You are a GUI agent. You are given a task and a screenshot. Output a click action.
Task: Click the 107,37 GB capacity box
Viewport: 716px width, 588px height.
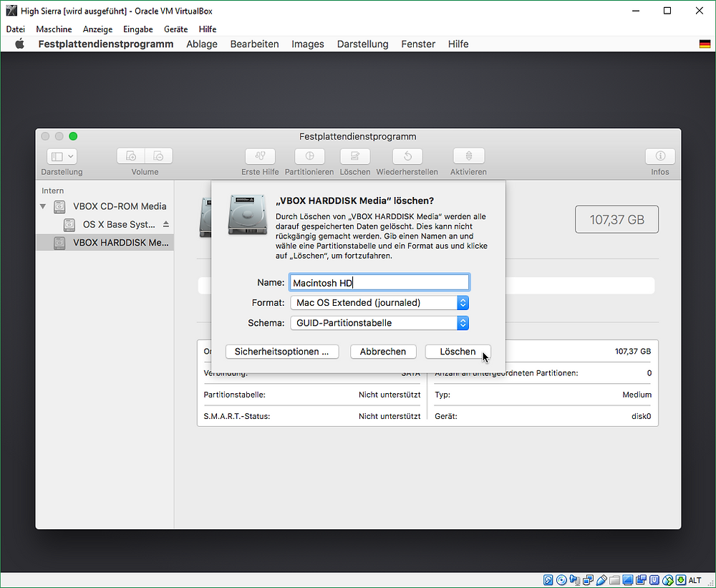pos(617,219)
